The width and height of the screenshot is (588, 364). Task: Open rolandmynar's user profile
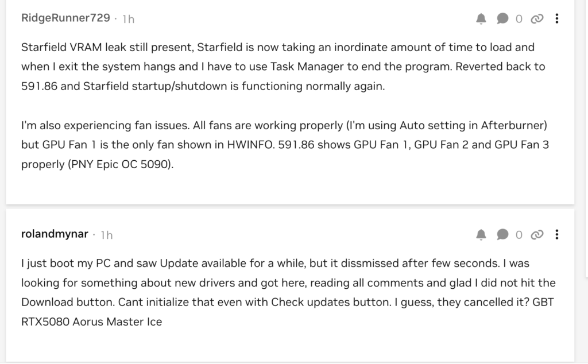tap(55, 234)
